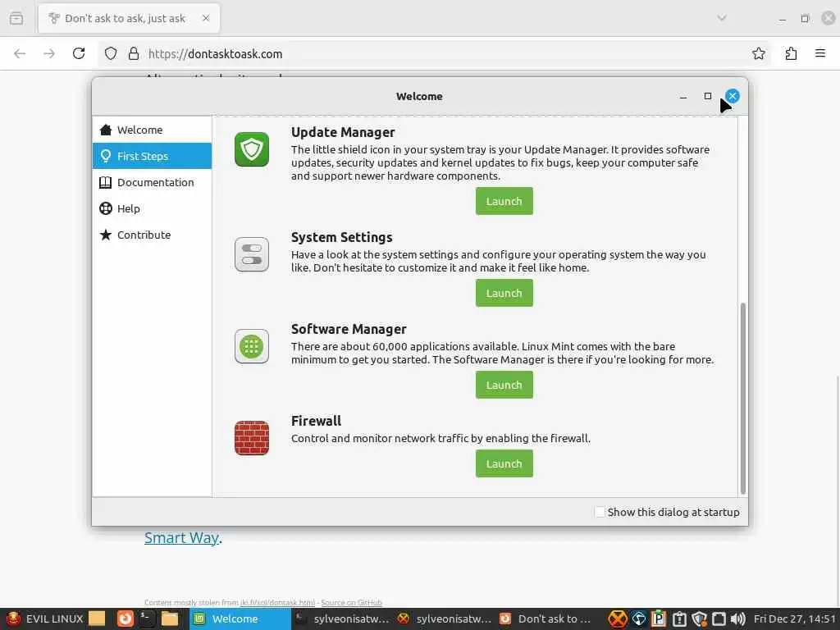The image size is (840, 630).
Task: Launch the Firewall tool
Action: [x=504, y=463]
